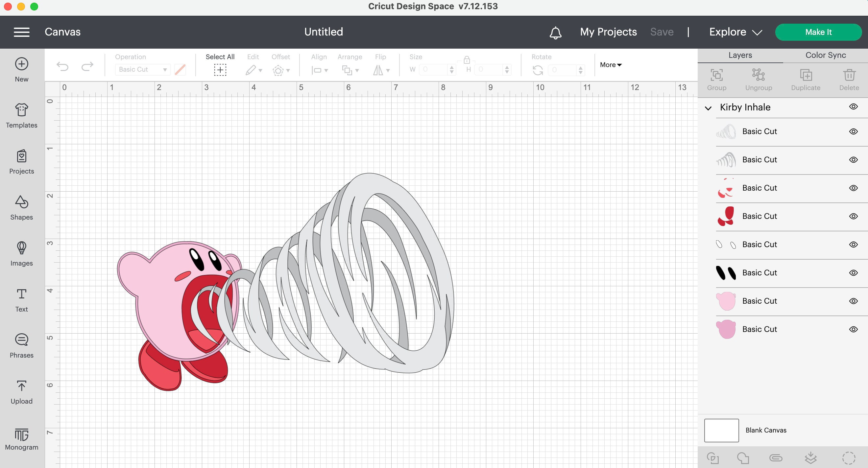Open the Shapes panel
This screenshot has width=868, height=468.
pos(21,208)
